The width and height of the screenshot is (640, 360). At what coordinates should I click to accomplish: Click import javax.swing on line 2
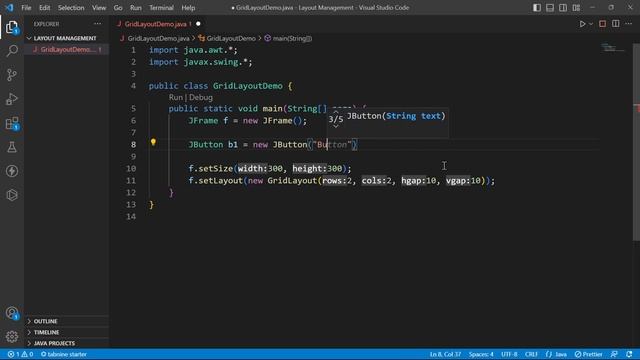point(200,62)
